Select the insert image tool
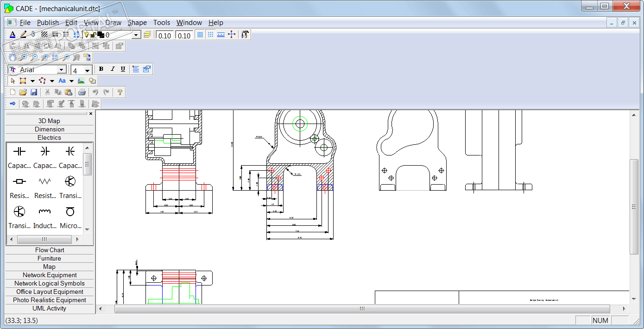Screen dimensions: 644x329 [x=81, y=81]
